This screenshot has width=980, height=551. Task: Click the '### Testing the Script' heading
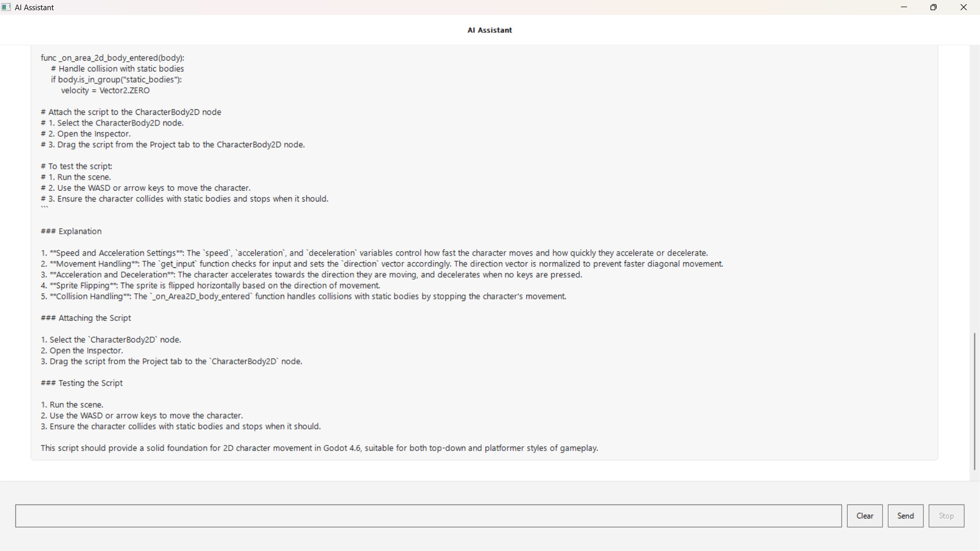click(82, 383)
